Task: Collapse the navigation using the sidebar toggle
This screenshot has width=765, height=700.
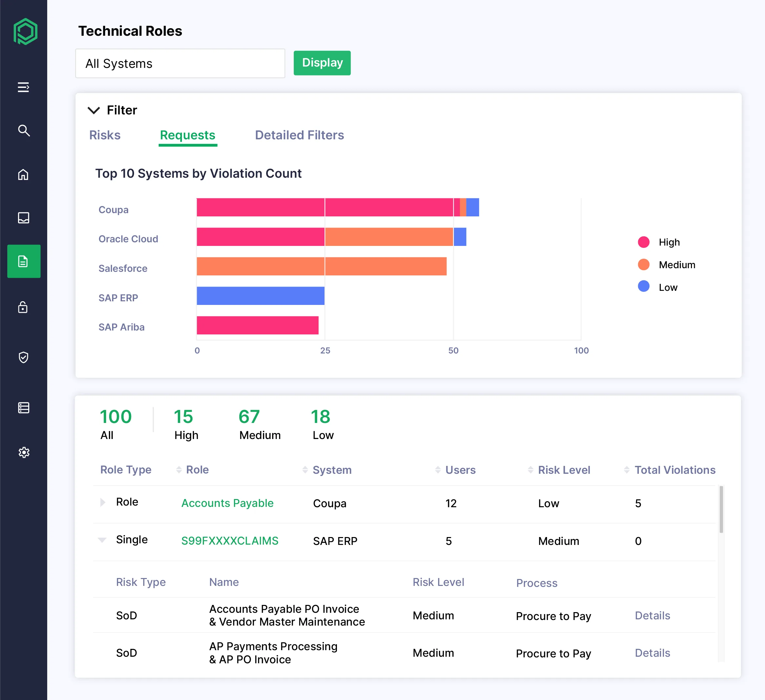Action: coord(24,87)
